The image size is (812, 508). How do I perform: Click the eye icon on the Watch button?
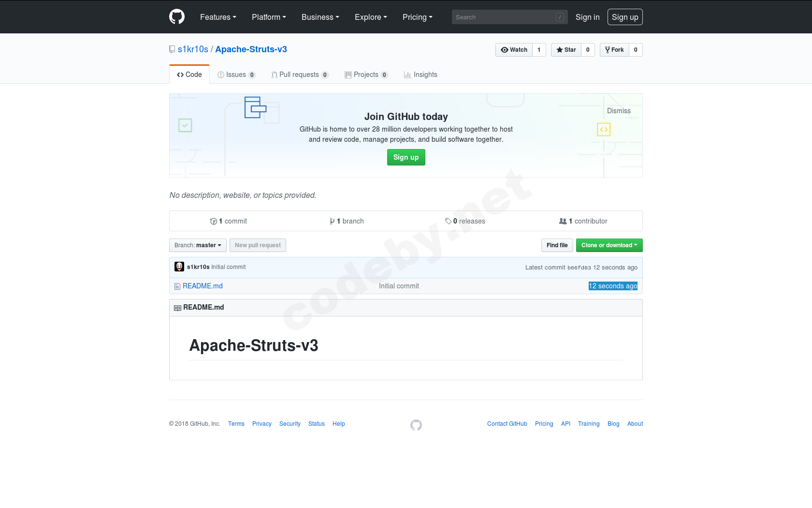[504, 49]
